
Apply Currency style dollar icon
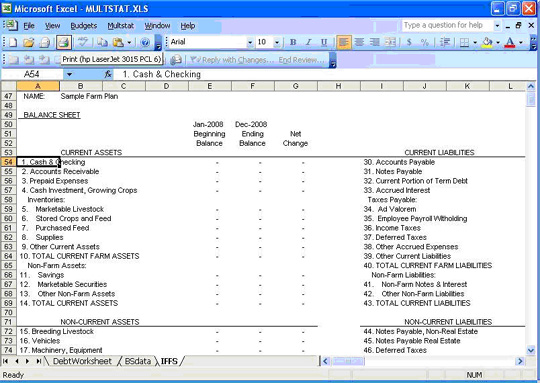pos(409,42)
